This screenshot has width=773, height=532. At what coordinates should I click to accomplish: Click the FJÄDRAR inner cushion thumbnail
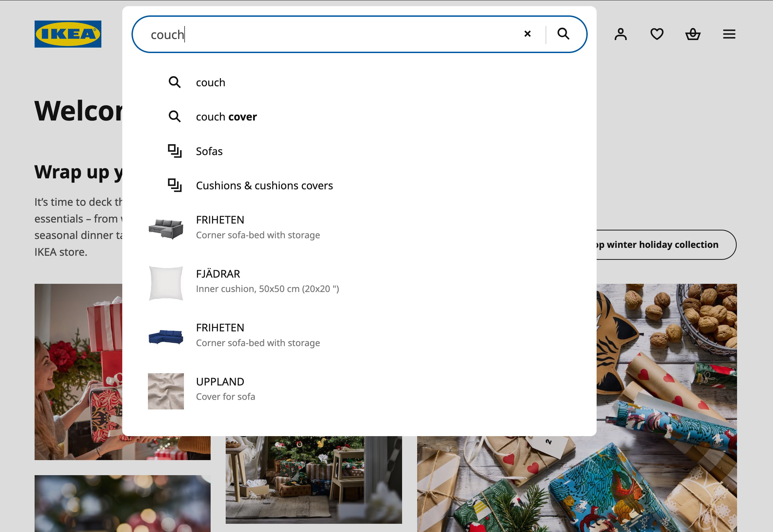[166, 282]
